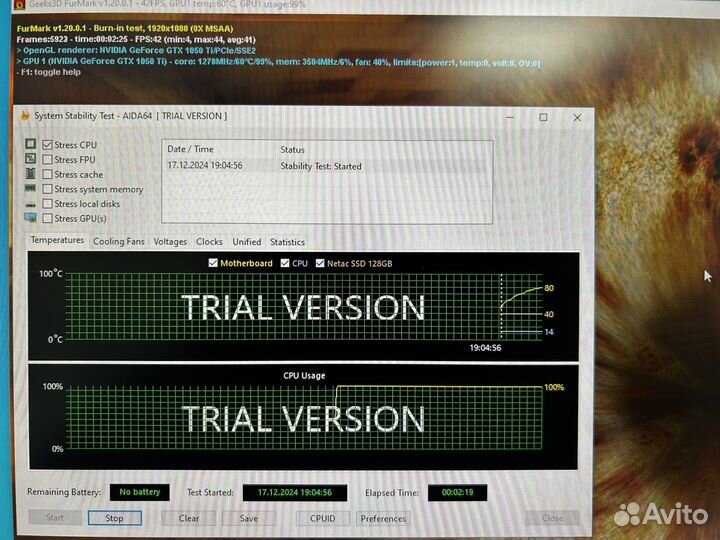The width and height of the screenshot is (720, 540).
Task: Open the Statistics tab
Action: tap(287, 241)
